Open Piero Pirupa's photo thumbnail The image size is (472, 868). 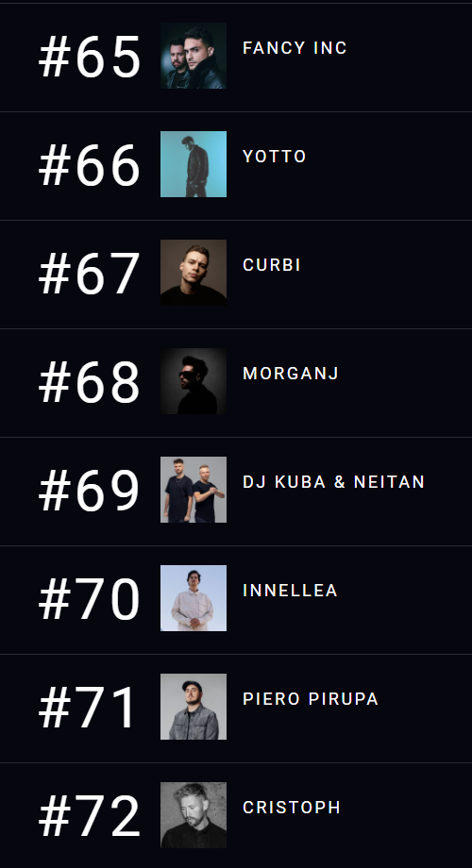click(194, 707)
